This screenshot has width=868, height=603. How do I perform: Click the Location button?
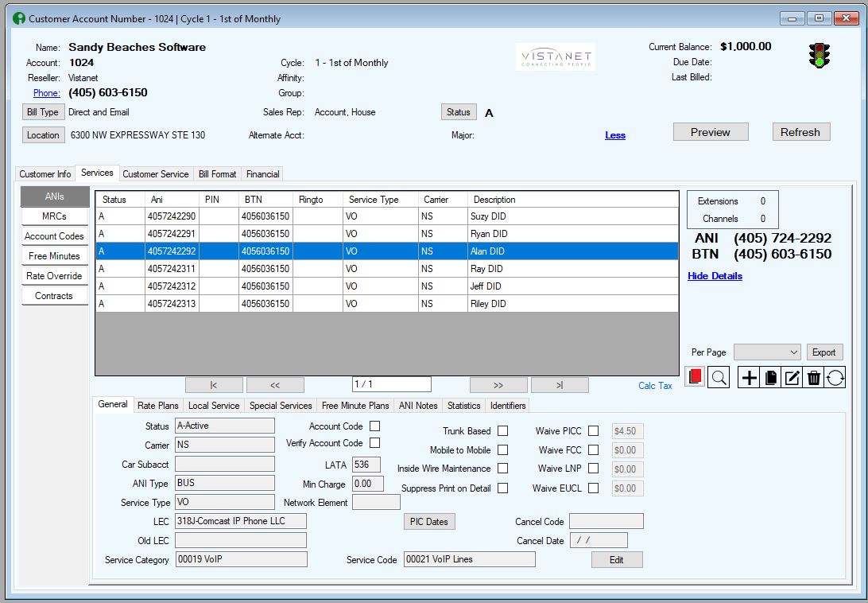point(43,135)
